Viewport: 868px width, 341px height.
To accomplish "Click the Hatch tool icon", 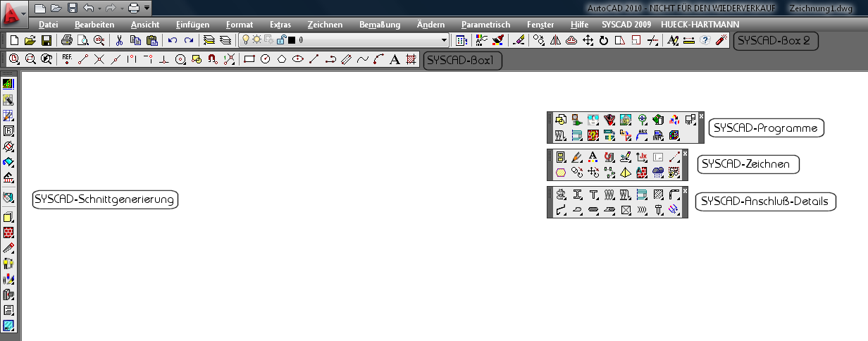I will 411,59.
